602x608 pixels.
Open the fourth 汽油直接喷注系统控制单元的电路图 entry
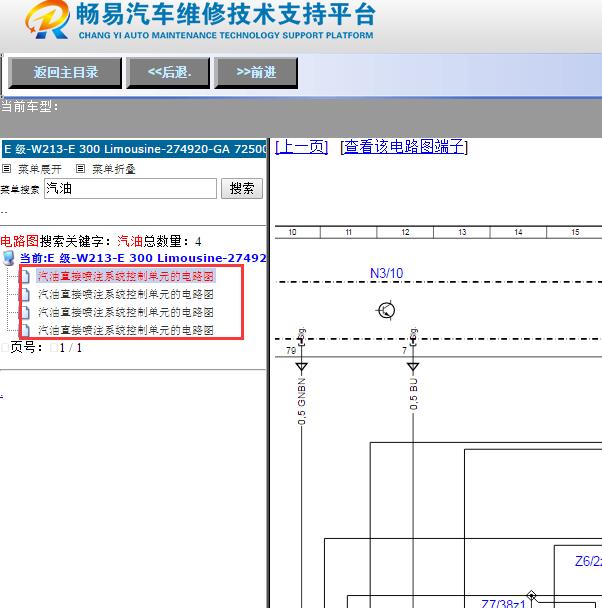pyautogui.click(x=126, y=330)
